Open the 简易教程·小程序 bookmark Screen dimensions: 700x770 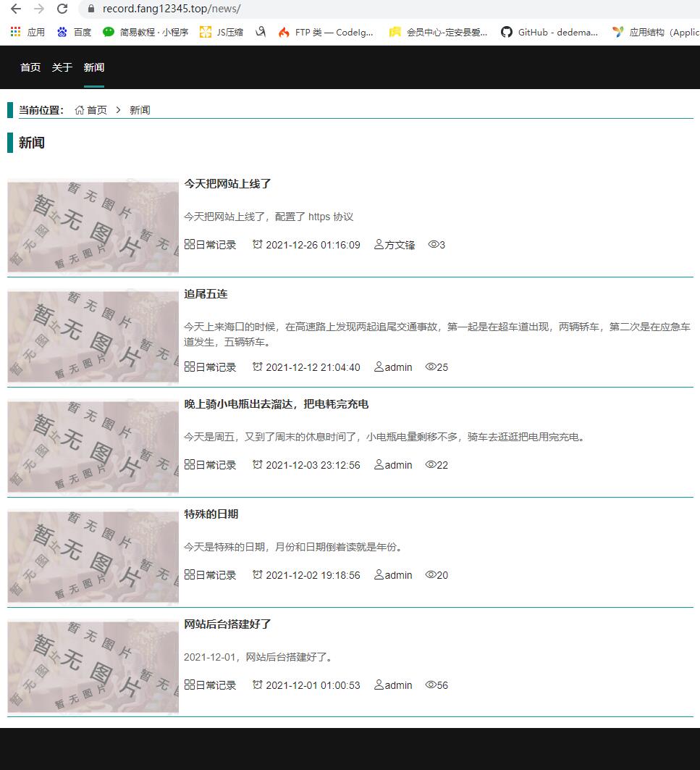(146, 33)
